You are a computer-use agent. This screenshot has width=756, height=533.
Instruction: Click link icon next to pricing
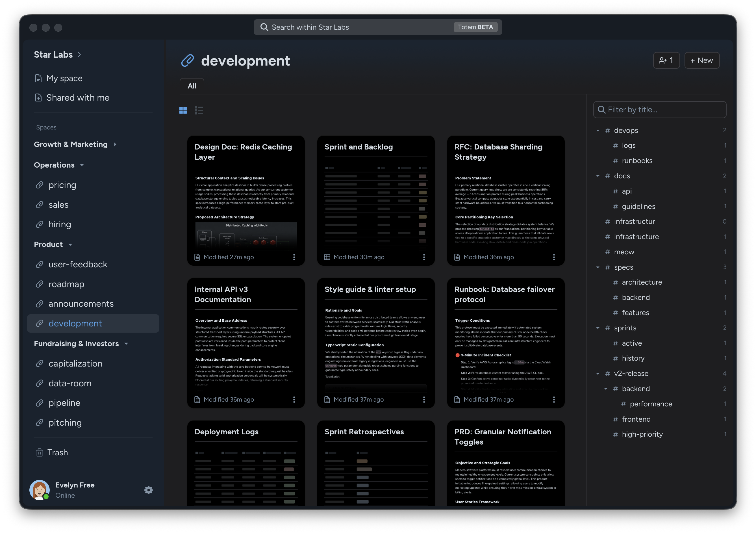[x=40, y=185]
